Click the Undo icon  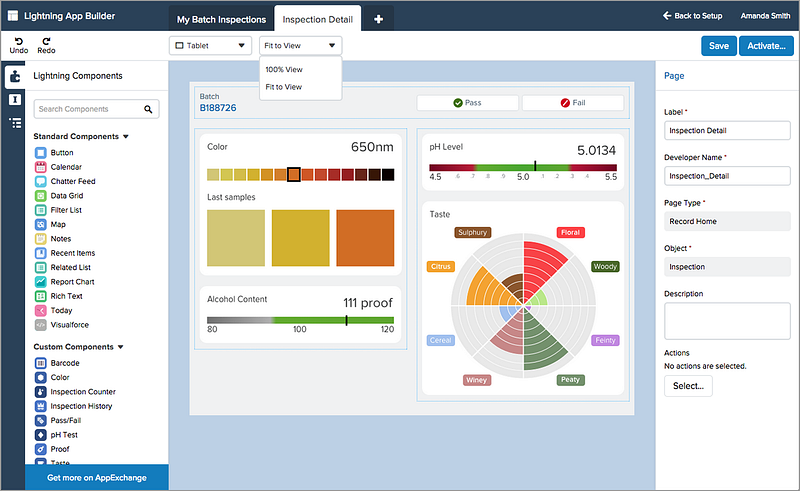click(18, 41)
